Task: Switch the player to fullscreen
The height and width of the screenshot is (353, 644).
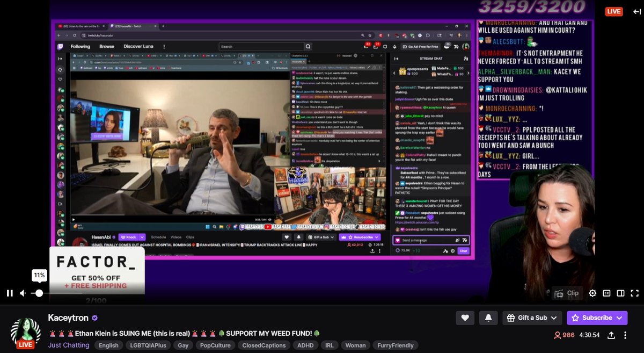Action: click(x=634, y=293)
